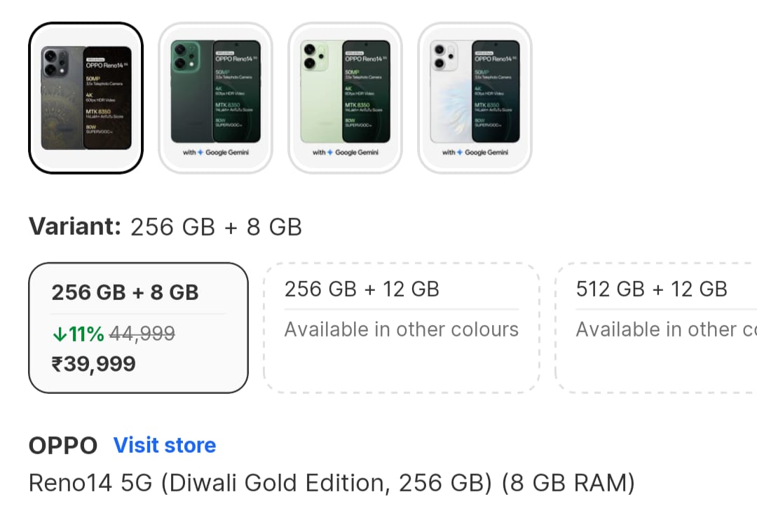
Task: Click the bold Variant label
Action: click(x=75, y=226)
